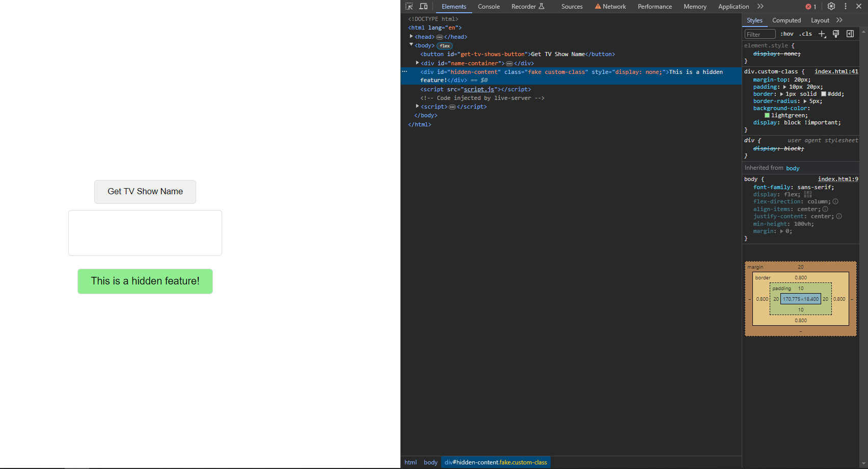Toggle the device toolbar icon

(x=423, y=7)
